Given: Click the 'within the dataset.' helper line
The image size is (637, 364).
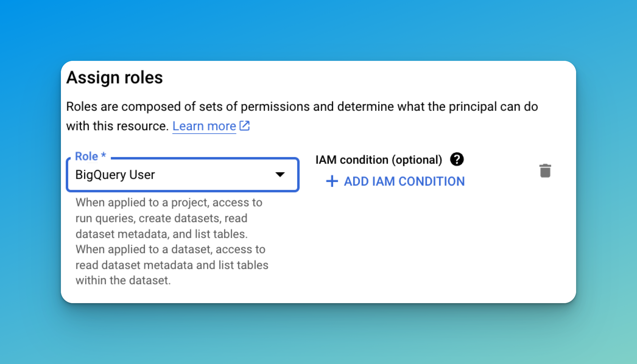Looking at the screenshot, I should [123, 280].
